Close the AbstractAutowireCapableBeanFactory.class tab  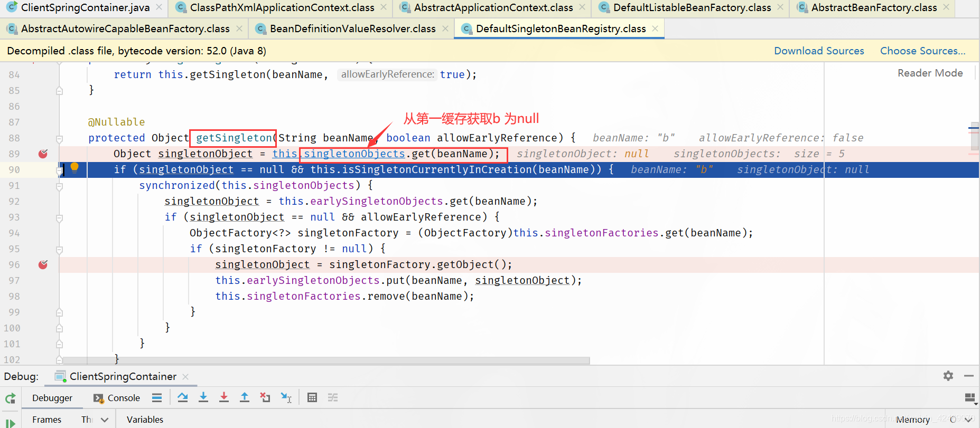(239, 28)
